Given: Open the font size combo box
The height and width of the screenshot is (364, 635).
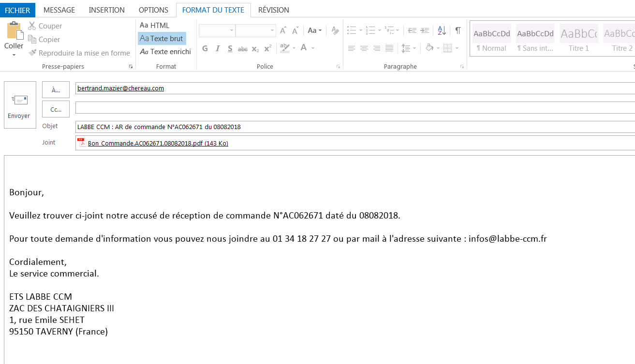Looking at the screenshot, I should point(256,30).
